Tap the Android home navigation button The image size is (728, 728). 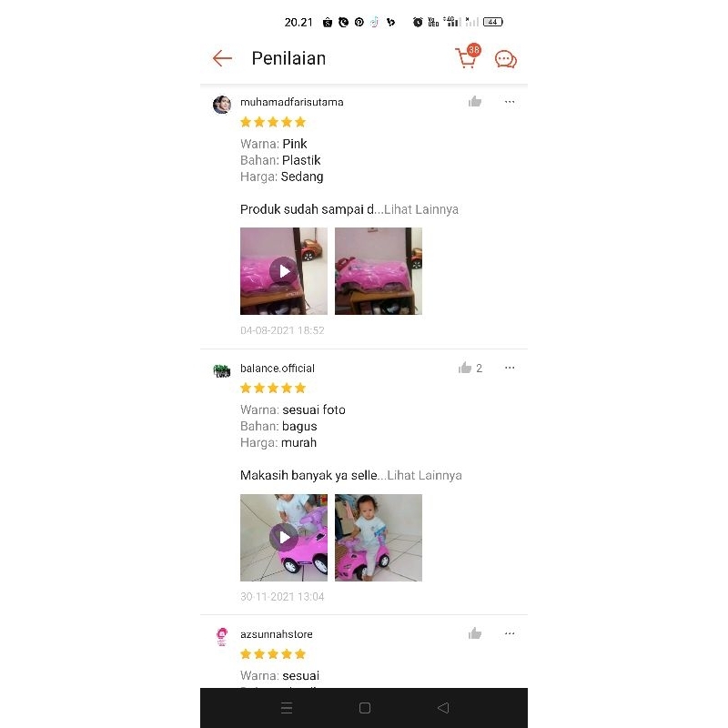click(365, 708)
